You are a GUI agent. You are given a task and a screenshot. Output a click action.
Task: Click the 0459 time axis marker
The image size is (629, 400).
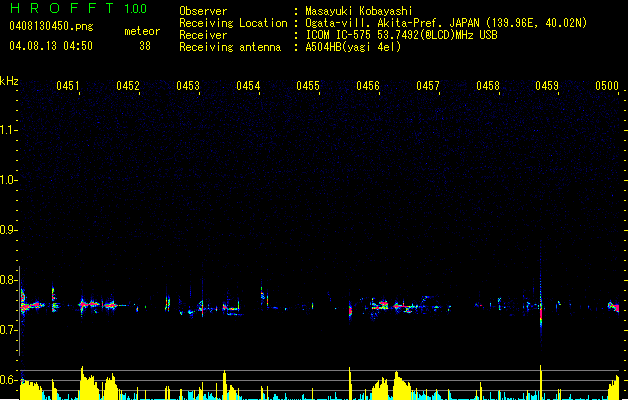point(547,86)
